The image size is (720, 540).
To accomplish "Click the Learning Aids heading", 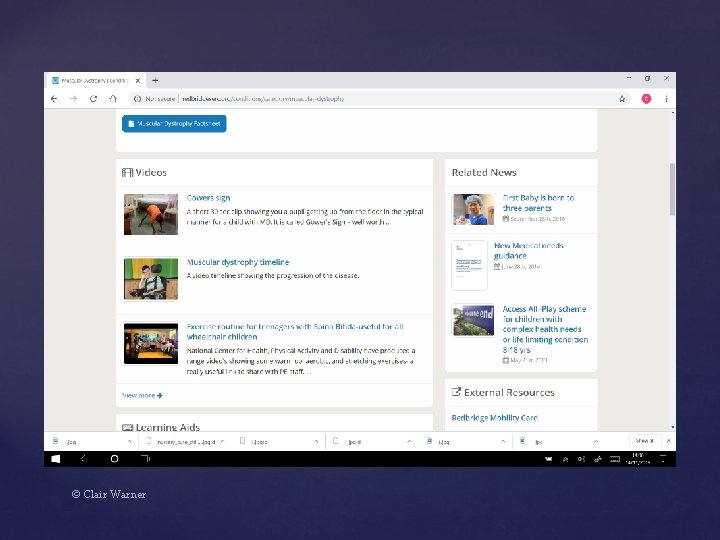I will click(x=161, y=427).
